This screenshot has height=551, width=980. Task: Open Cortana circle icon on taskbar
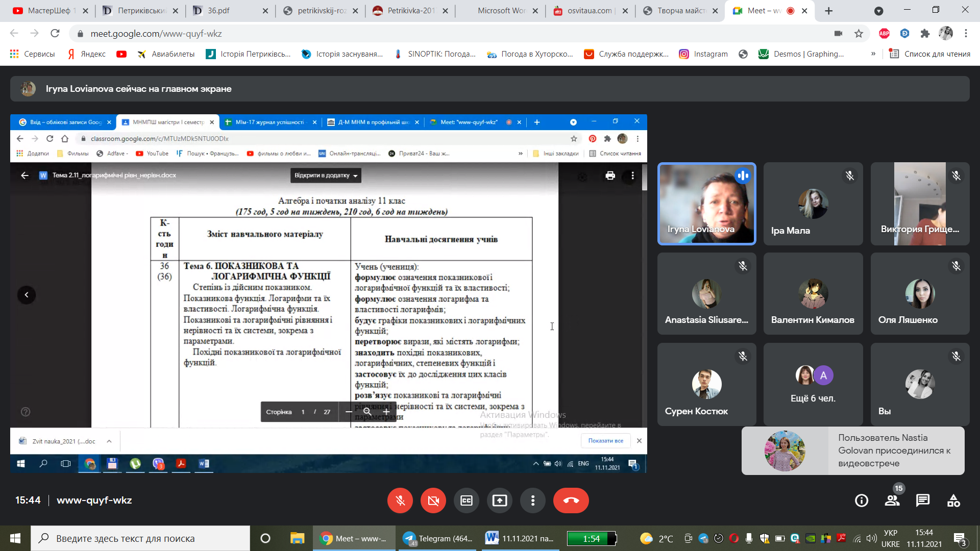point(265,538)
